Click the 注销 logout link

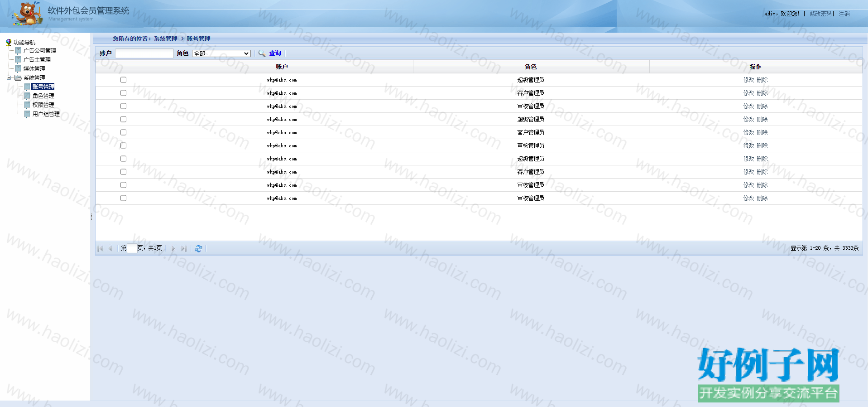tap(844, 14)
